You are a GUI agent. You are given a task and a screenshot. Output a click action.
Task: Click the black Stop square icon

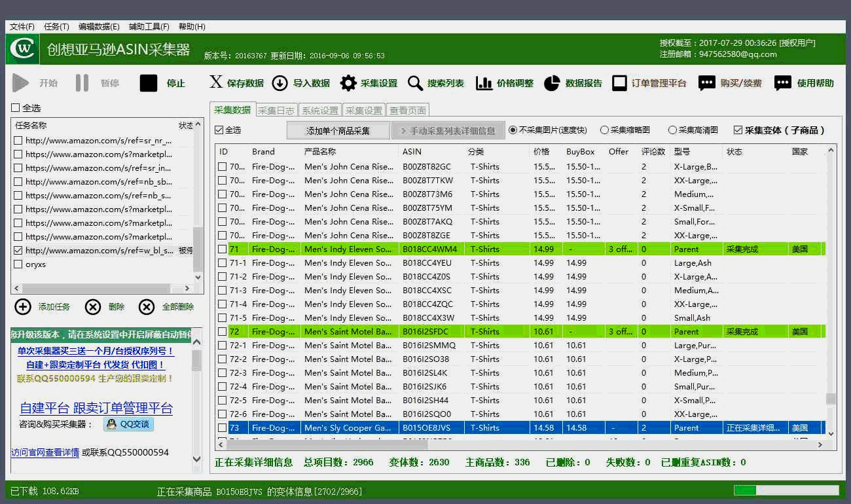149,83
